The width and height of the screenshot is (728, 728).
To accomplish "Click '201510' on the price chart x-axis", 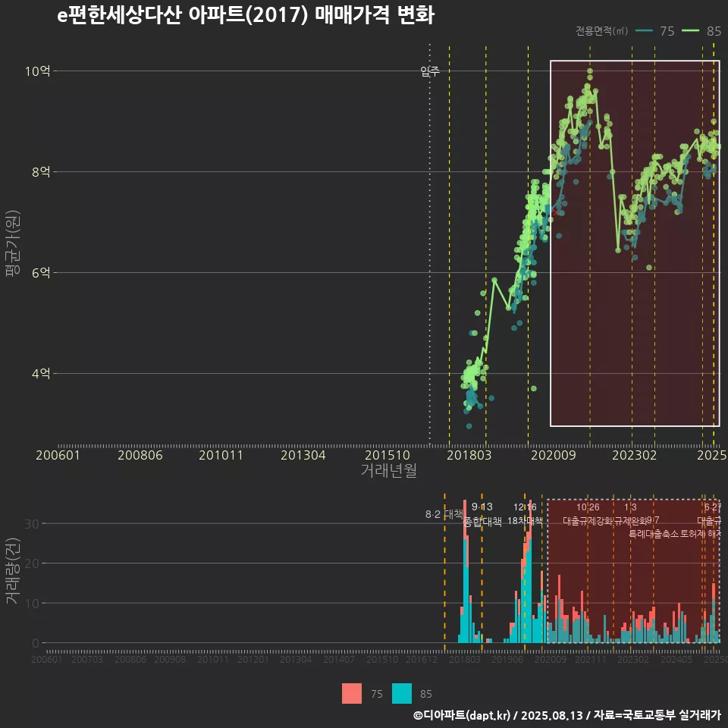I will tap(388, 455).
